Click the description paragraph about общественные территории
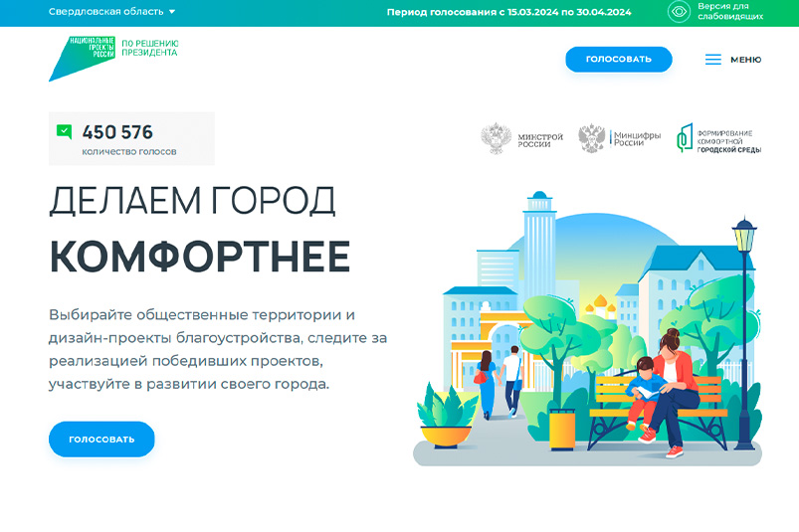The width and height of the screenshot is (799, 532). point(217,348)
